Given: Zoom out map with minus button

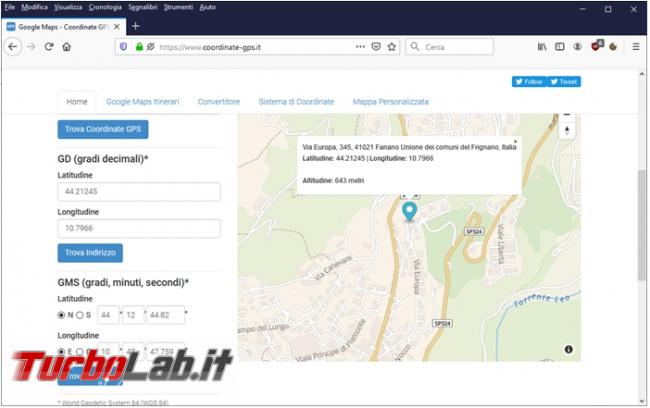Looking at the screenshot, I should pos(567,115).
